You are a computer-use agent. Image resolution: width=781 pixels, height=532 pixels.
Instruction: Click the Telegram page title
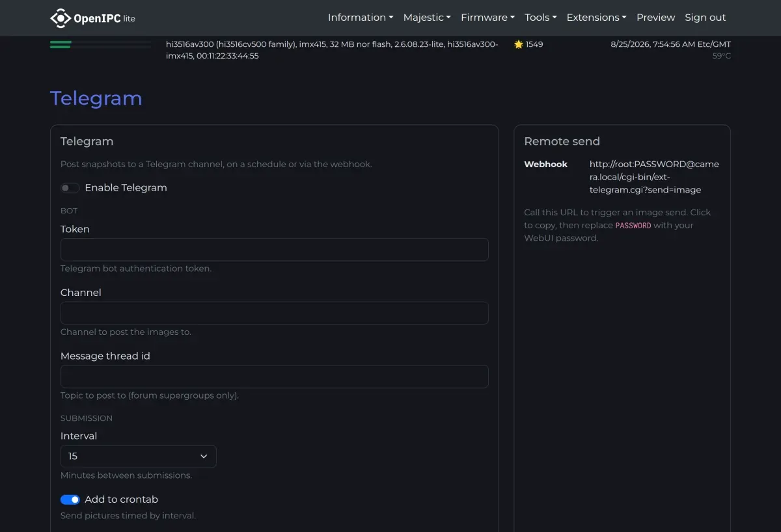point(96,98)
